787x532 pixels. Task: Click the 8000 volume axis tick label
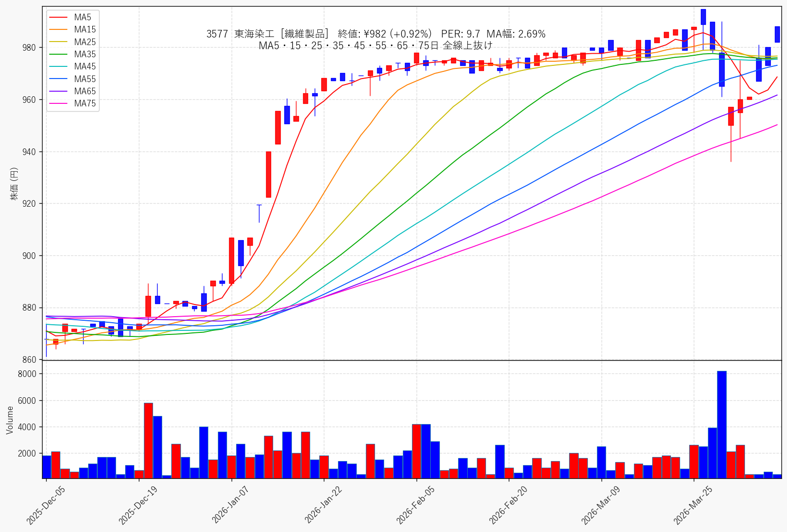[27, 374]
